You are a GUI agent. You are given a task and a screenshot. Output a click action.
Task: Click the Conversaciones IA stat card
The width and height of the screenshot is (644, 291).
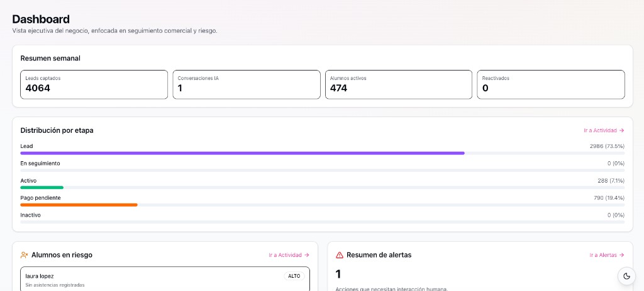pos(246,84)
